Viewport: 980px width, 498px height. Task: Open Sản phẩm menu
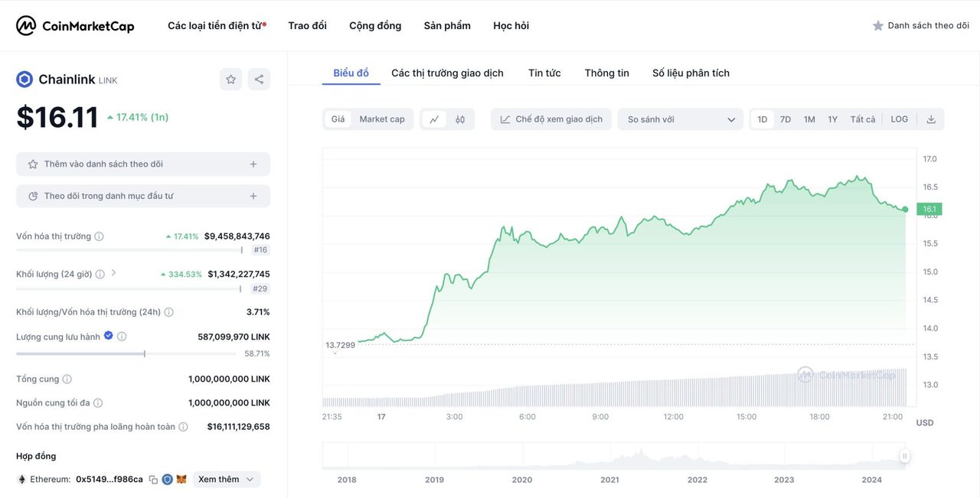pyautogui.click(x=447, y=26)
